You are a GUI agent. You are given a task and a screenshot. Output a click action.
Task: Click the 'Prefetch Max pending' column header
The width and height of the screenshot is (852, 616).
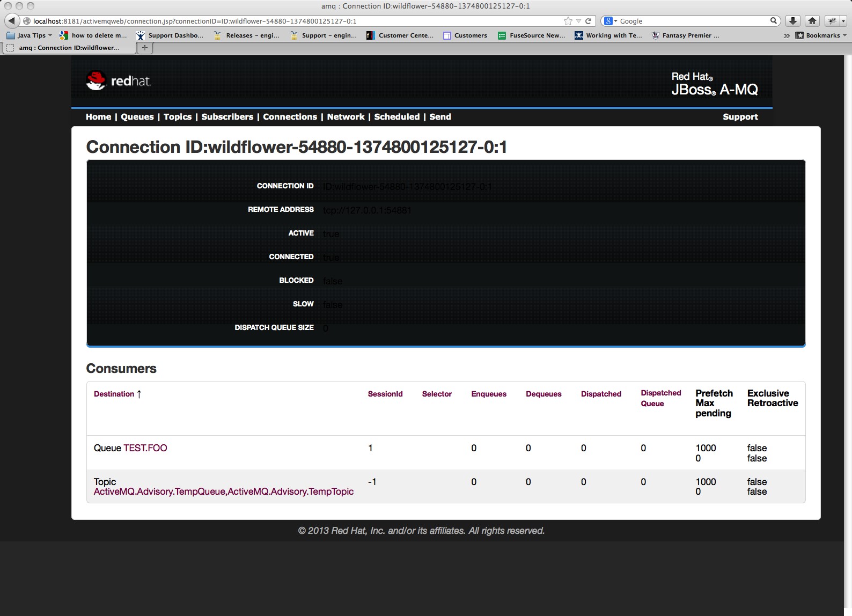[x=714, y=403]
